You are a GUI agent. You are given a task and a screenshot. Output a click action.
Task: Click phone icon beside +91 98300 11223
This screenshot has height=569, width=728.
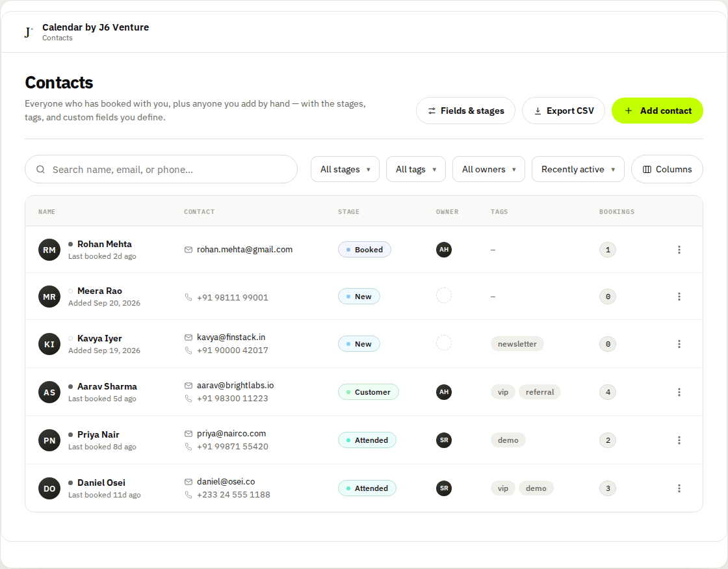(x=188, y=399)
